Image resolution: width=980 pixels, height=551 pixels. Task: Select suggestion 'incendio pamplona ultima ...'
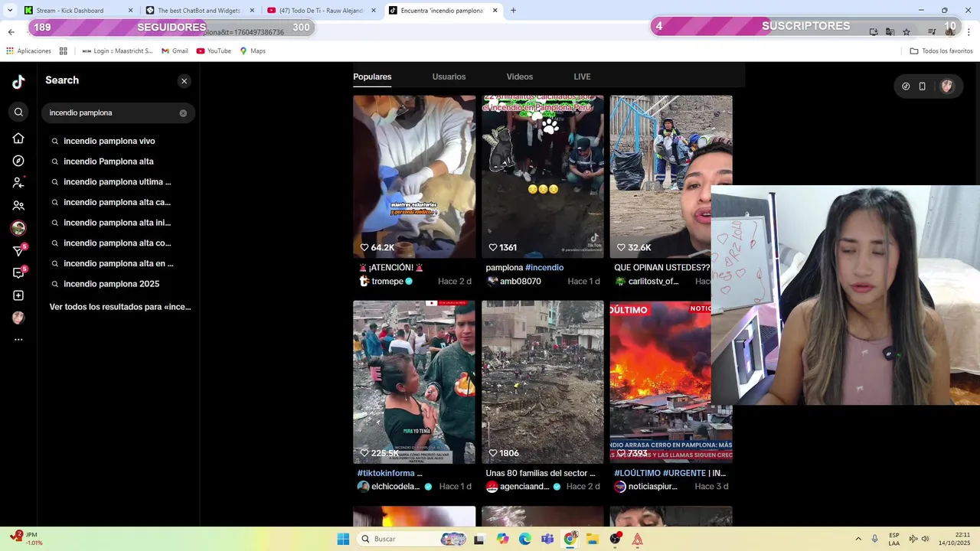[119, 182]
